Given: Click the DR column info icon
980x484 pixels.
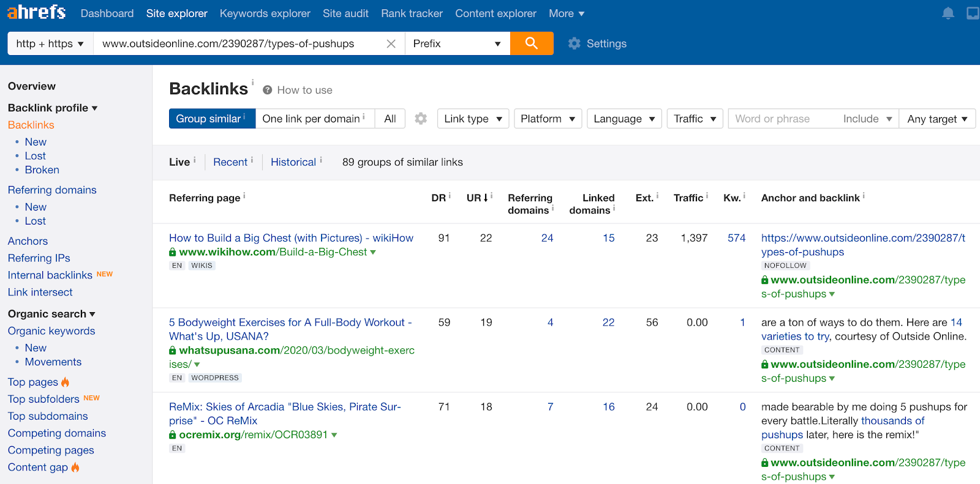Looking at the screenshot, I should point(450,196).
